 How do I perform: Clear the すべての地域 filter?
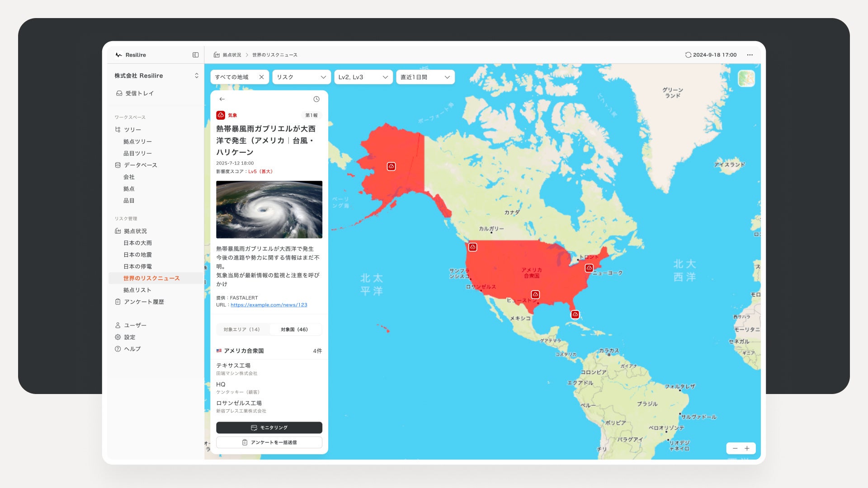(x=261, y=77)
